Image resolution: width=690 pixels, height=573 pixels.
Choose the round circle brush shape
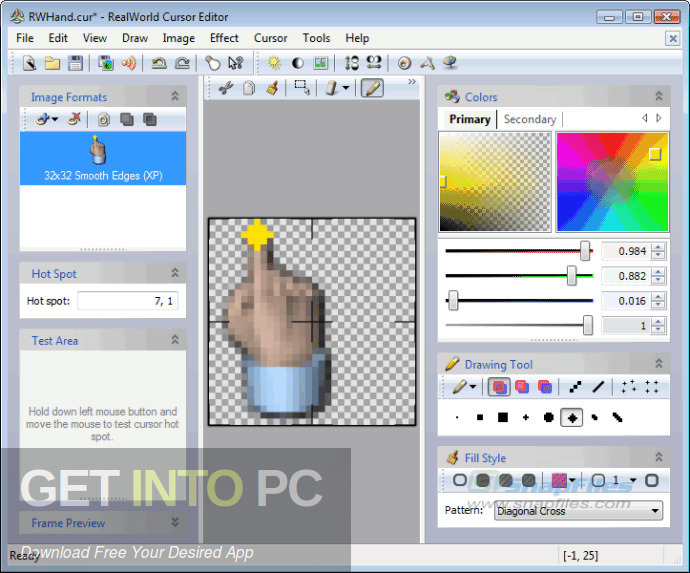(x=549, y=418)
